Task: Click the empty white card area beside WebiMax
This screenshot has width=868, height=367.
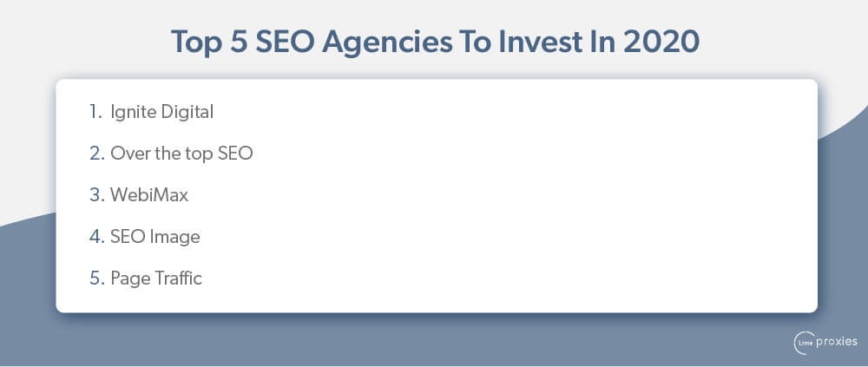Action: point(498,195)
